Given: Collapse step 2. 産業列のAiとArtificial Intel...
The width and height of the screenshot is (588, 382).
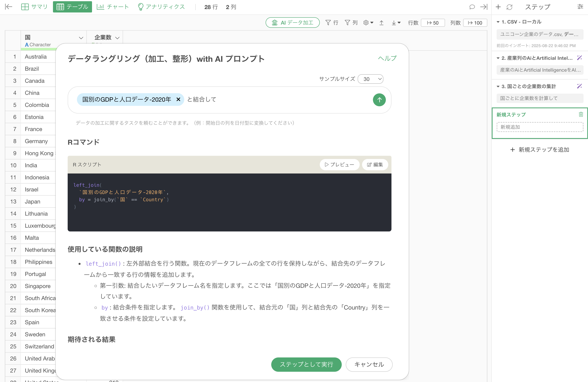Looking at the screenshot, I should tap(498, 58).
